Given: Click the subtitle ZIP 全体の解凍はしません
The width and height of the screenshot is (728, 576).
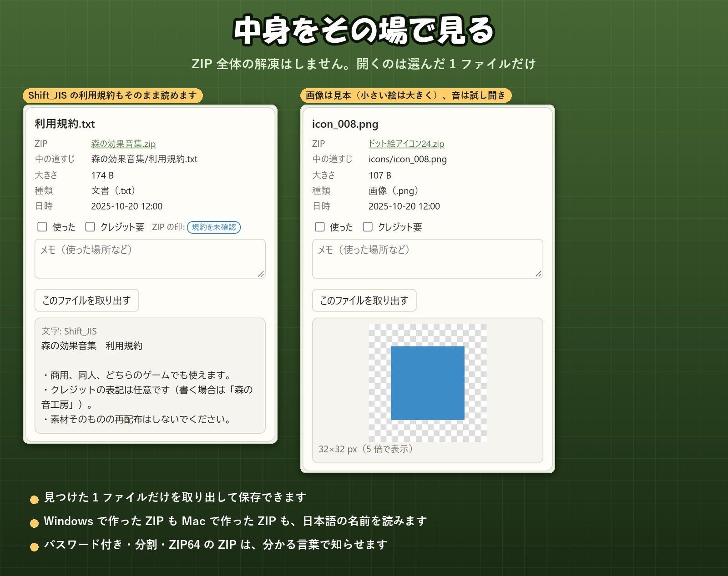Looking at the screenshot, I should [364, 64].
